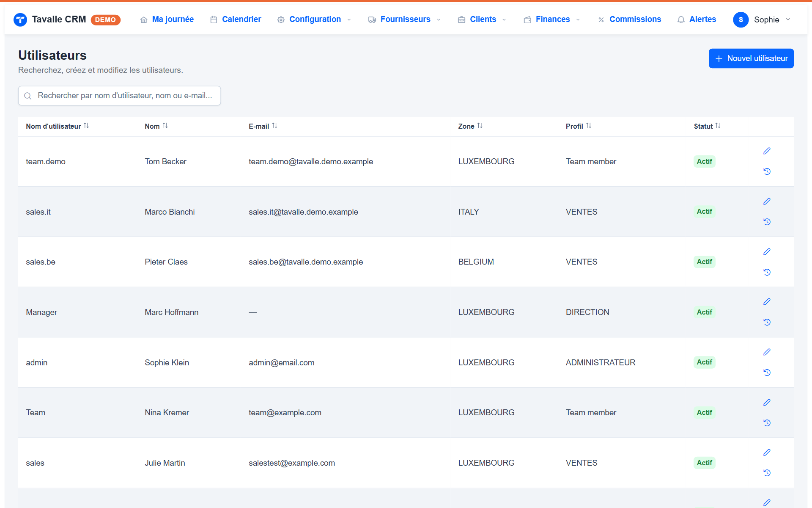Show history for Manager user
Screen dimensions: 812x508
coord(767,322)
